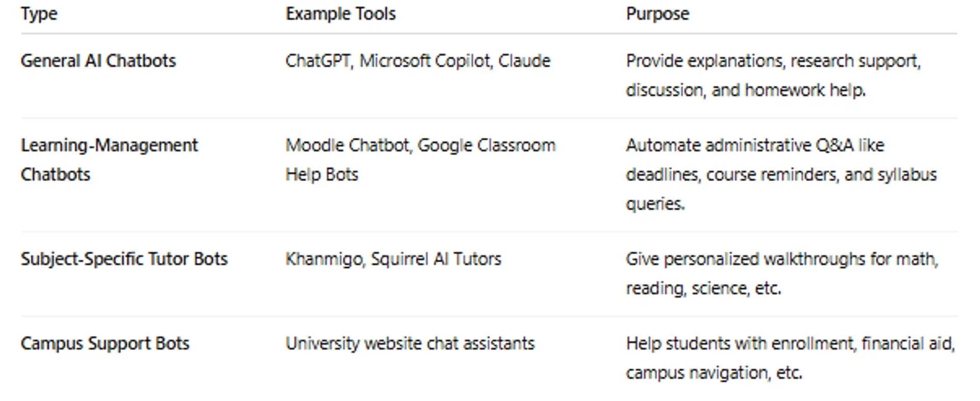Click the "Google Classroom" text in the table

click(486, 145)
